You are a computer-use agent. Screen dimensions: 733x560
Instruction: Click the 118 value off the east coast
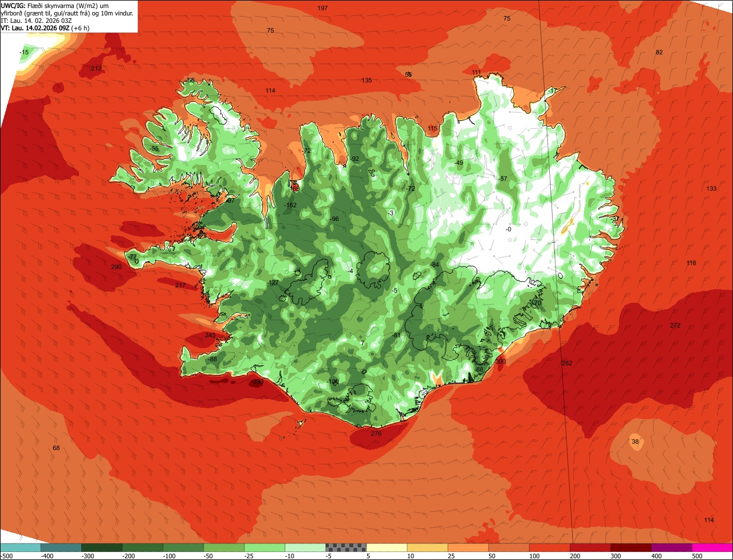click(x=691, y=263)
